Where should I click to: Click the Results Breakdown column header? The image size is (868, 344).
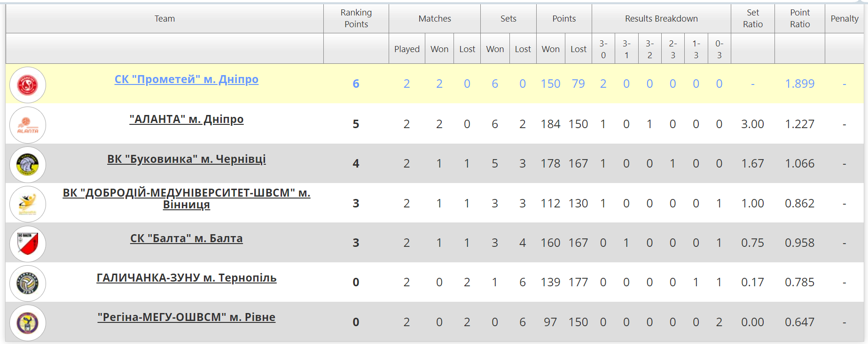coord(661,18)
